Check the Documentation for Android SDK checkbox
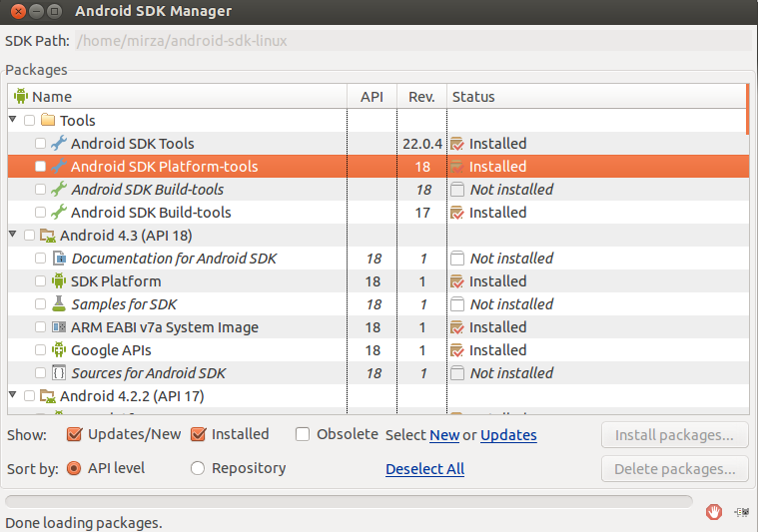Screen dimensions: 758x532 pyautogui.click(x=41, y=259)
